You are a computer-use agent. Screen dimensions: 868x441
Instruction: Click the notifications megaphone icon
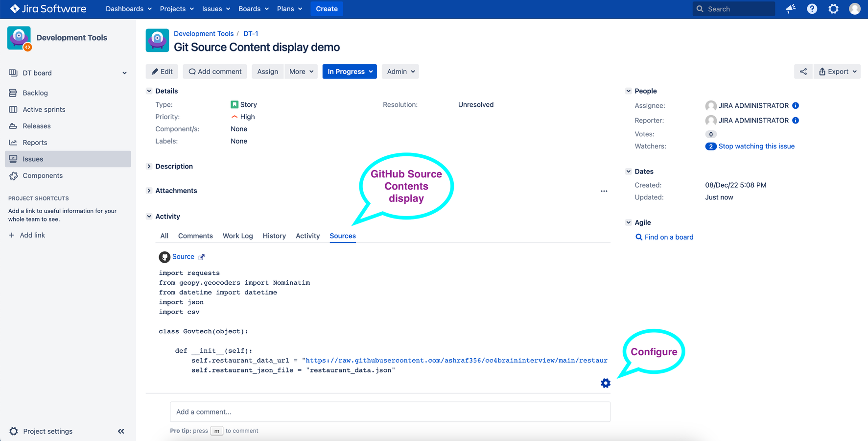click(791, 9)
